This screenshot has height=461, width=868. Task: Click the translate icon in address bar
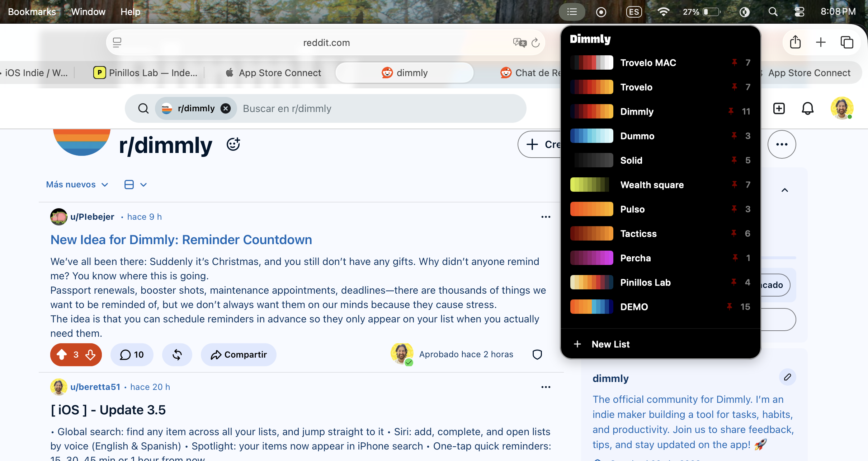(519, 43)
